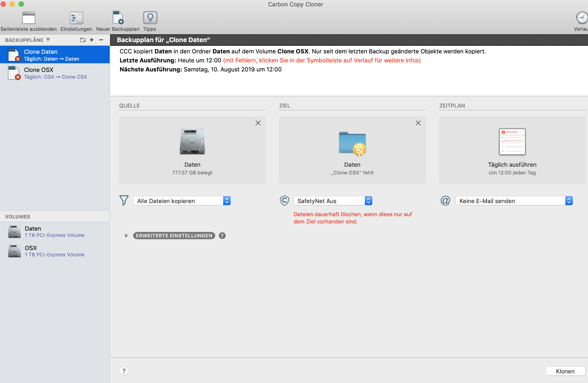This screenshot has width=588, height=383.
Task: Clear the Ziel selection with its X
Action: [x=418, y=123]
